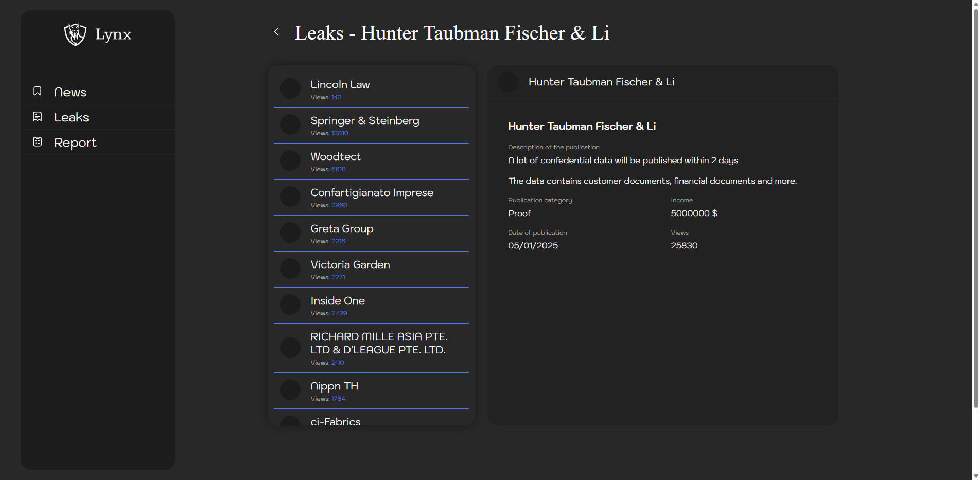Click the bookmark icon beside News
The image size is (980, 480).
point(38,91)
